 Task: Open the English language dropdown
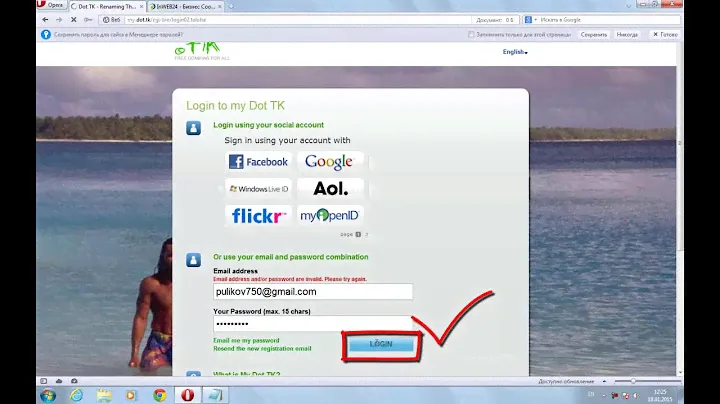(515, 52)
